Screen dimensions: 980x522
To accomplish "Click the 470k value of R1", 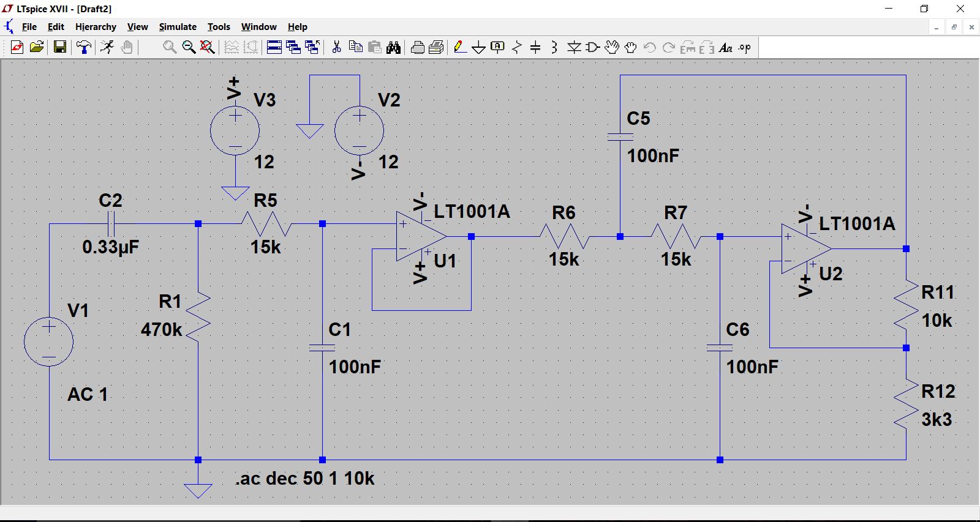I will click(162, 330).
